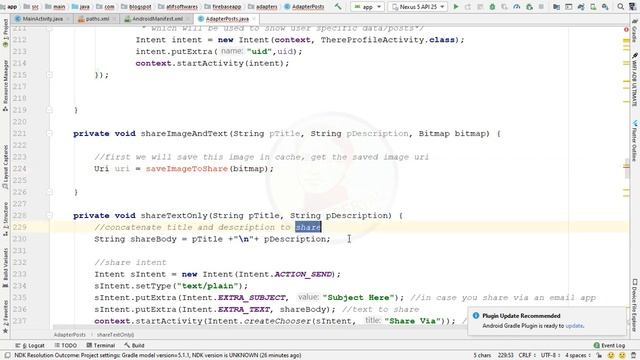640x360 pixels.
Task: Click fold end marker at line 226
Action: point(49,192)
